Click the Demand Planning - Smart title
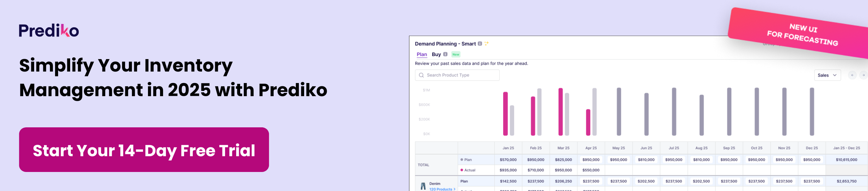This screenshot has height=191, width=868. [x=445, y=44]
